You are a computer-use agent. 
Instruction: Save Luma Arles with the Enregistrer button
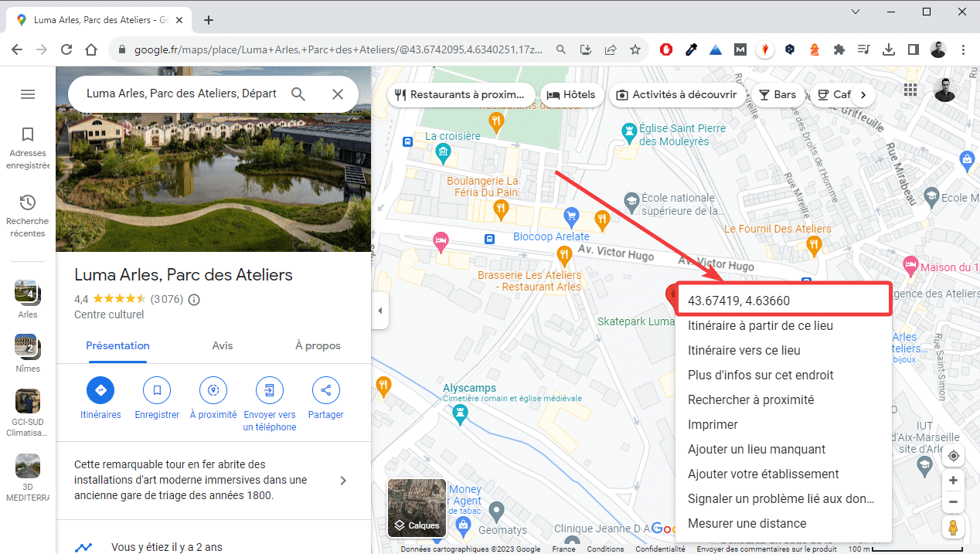156,390
